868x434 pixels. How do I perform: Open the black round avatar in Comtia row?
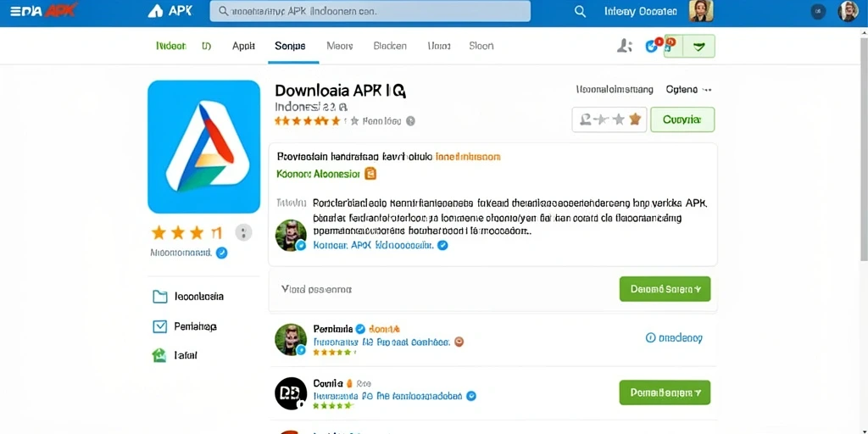(x=291, y=393)
